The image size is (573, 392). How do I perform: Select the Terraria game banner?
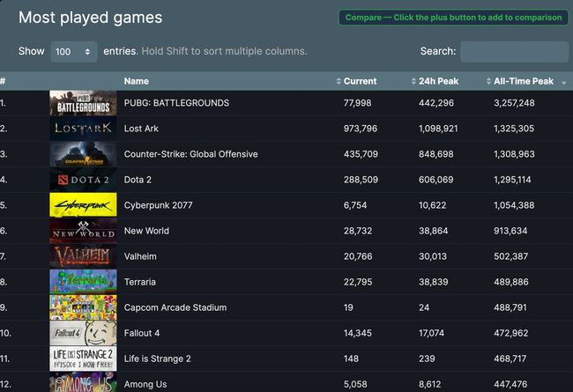click(82, 282)
